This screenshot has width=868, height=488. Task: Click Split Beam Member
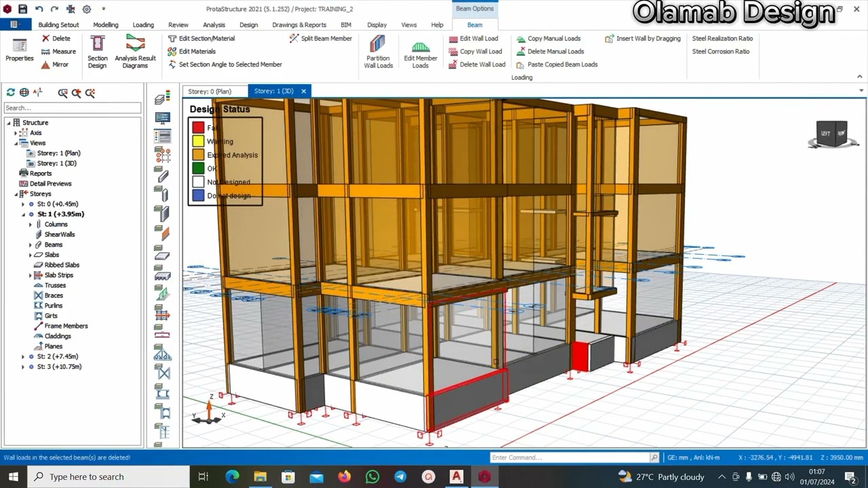click(321, 39)
